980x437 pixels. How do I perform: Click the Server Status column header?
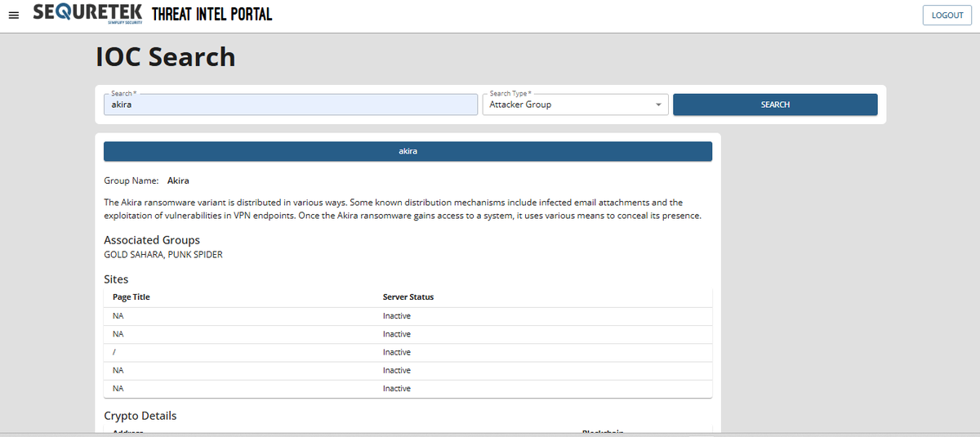[408, 297]
